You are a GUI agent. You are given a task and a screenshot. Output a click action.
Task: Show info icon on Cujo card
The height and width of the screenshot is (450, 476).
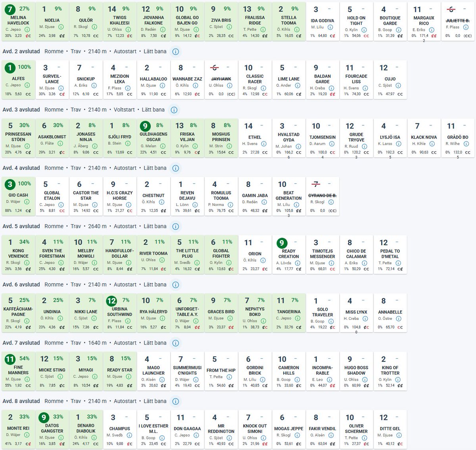(398, 85)
